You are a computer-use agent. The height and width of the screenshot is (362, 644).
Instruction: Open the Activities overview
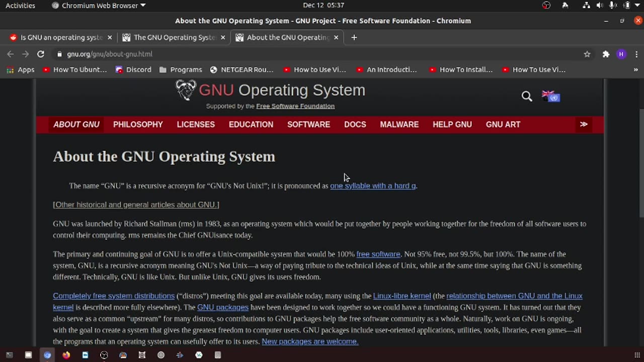coord(20,6)
